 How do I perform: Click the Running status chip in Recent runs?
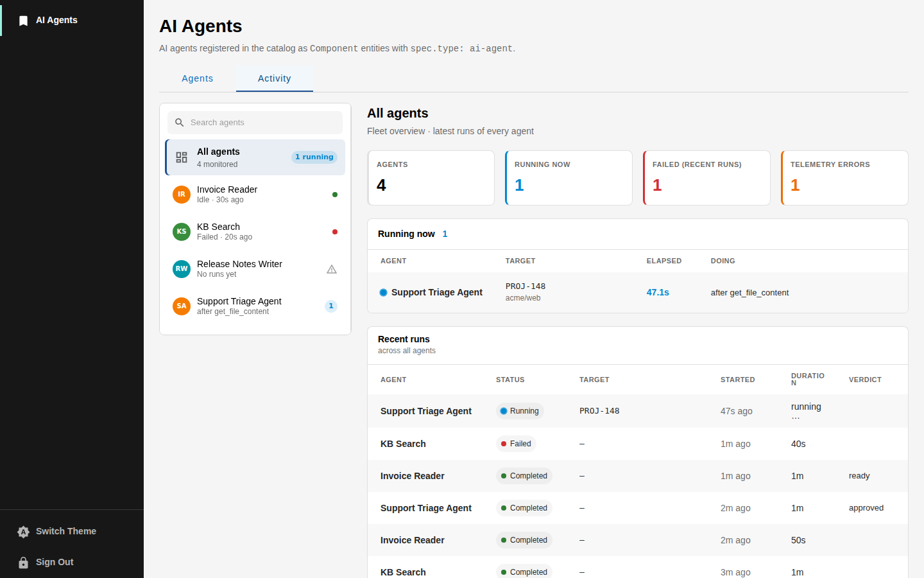tap(520, 411)
